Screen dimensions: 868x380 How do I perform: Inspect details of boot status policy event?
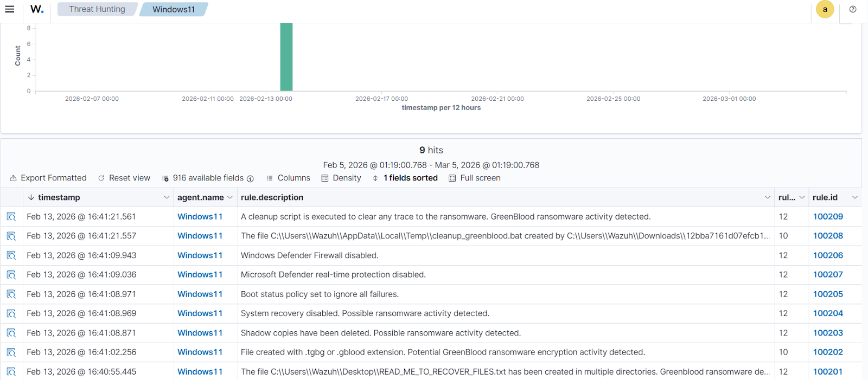pyautogui.click(x=11, y=294)
